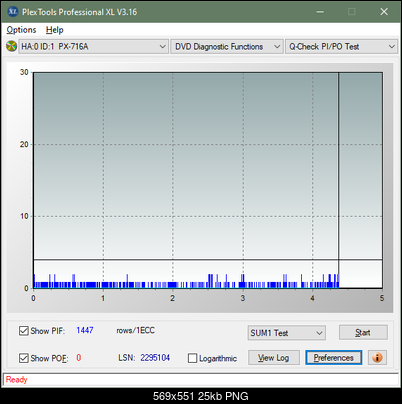Toggle the Show POF checkbox
This screenshot has height=404, width=402.
24,358
